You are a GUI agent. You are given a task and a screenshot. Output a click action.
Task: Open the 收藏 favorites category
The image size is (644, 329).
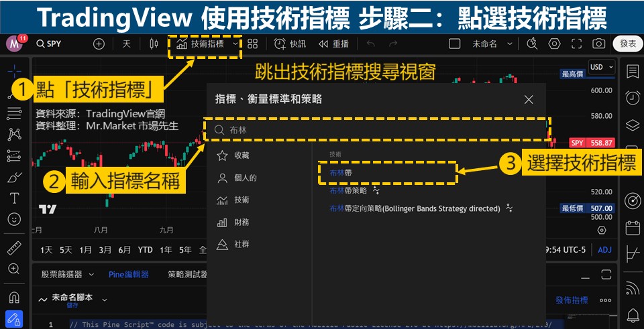(233, 155)
